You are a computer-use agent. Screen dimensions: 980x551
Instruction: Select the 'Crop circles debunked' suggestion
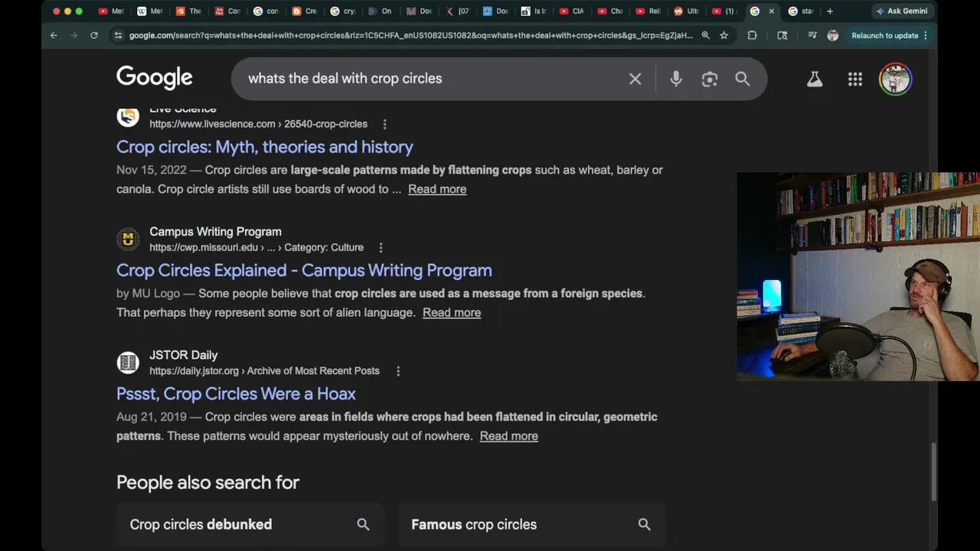250,525
